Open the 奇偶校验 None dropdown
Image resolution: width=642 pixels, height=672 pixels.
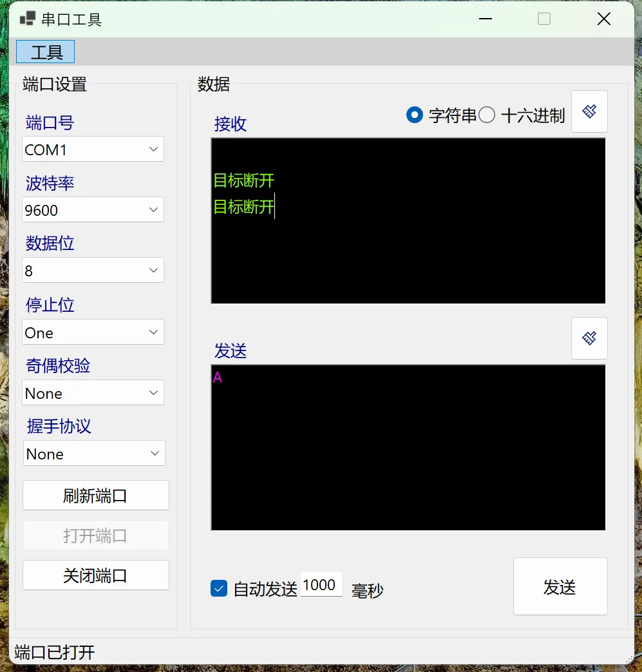93,392
